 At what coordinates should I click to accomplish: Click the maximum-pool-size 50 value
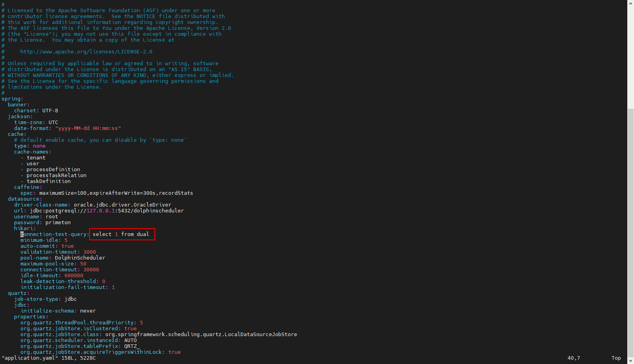[83, 264]
